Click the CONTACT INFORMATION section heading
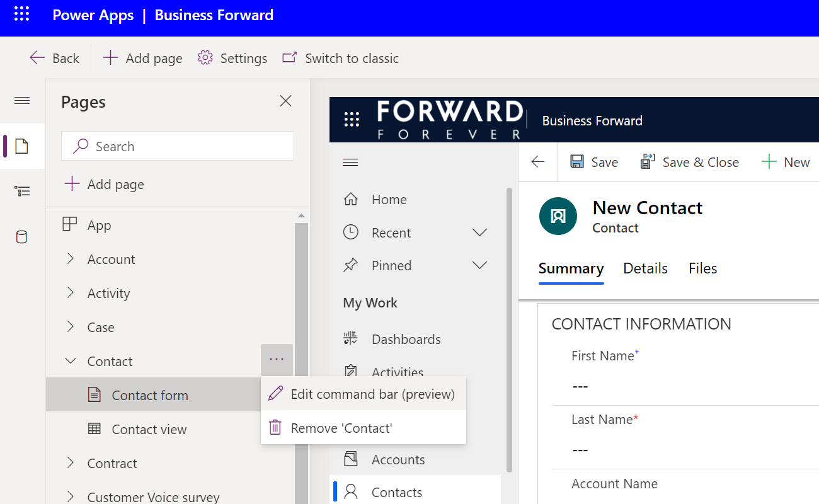Screen dimensions: 819x504 click(x=641, y=324)
